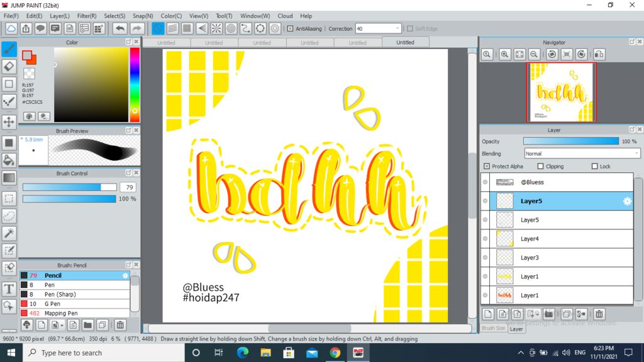Open the View menu
This screenshot has width=644, height=362.
tap(199, 16)
